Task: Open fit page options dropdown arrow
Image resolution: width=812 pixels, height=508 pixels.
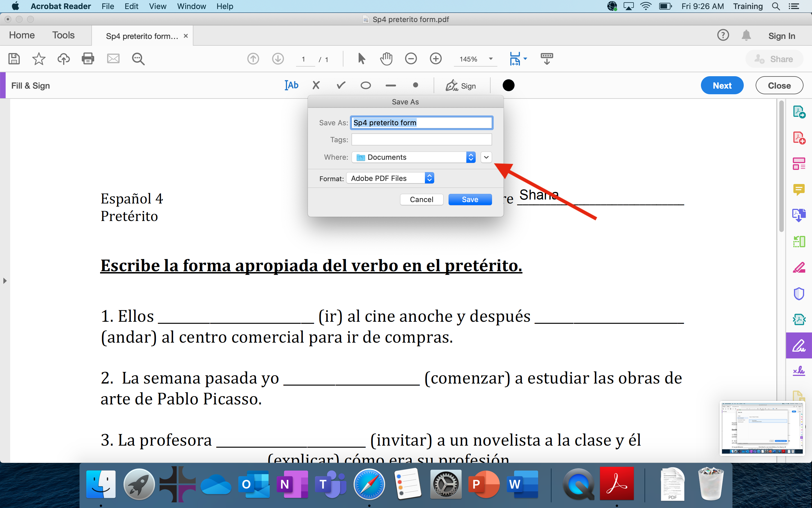Action: (x=526, y=59)
